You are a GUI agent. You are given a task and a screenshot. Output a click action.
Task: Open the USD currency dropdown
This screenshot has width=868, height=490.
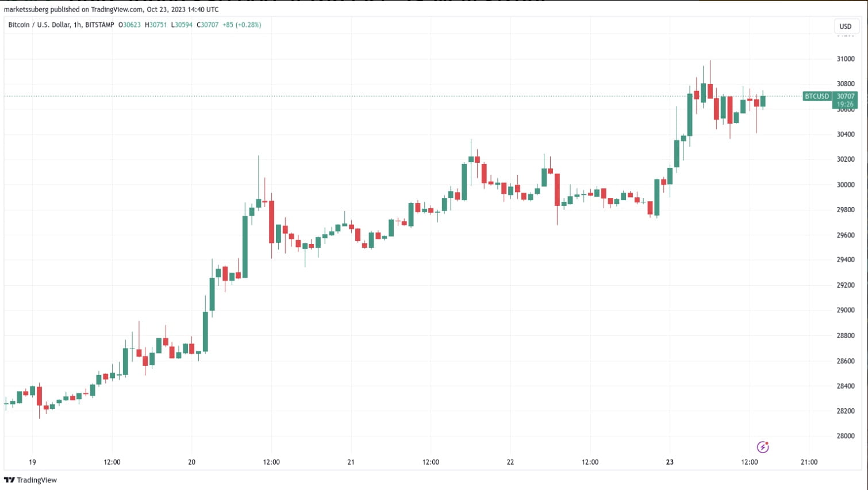(x=846, y=26)
